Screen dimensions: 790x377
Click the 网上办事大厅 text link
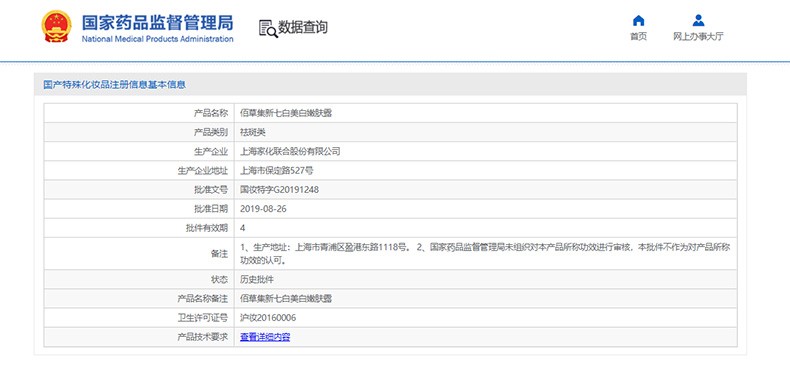698,36
